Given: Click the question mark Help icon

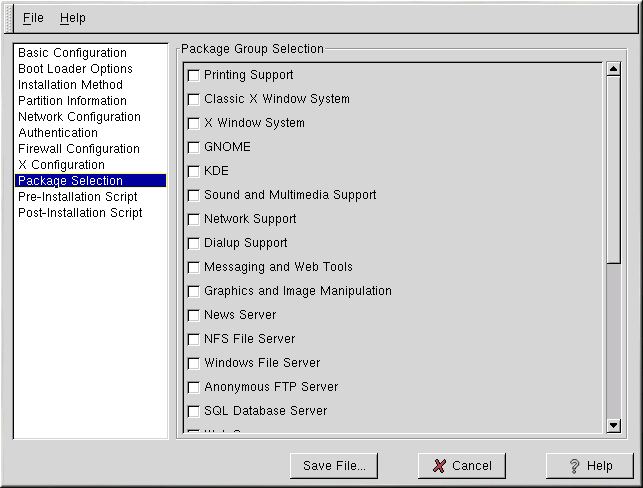Looking at the screenshot, I should [574, 466].
